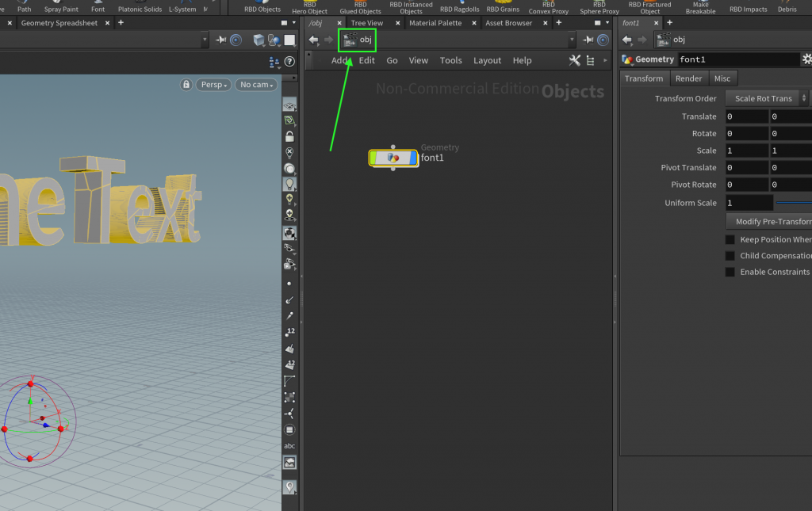Screen dimensions: 812x511
Task: Open the Edit menu in network editor
Action: [366, 60]
